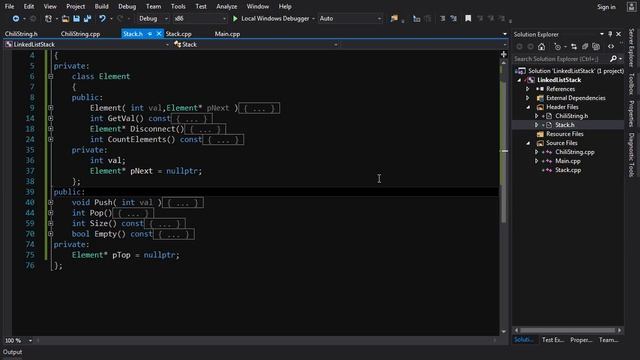The width and height of the screenshot is (640, 360).
Task: Collapse the class Element block
Action: (51, 76)
